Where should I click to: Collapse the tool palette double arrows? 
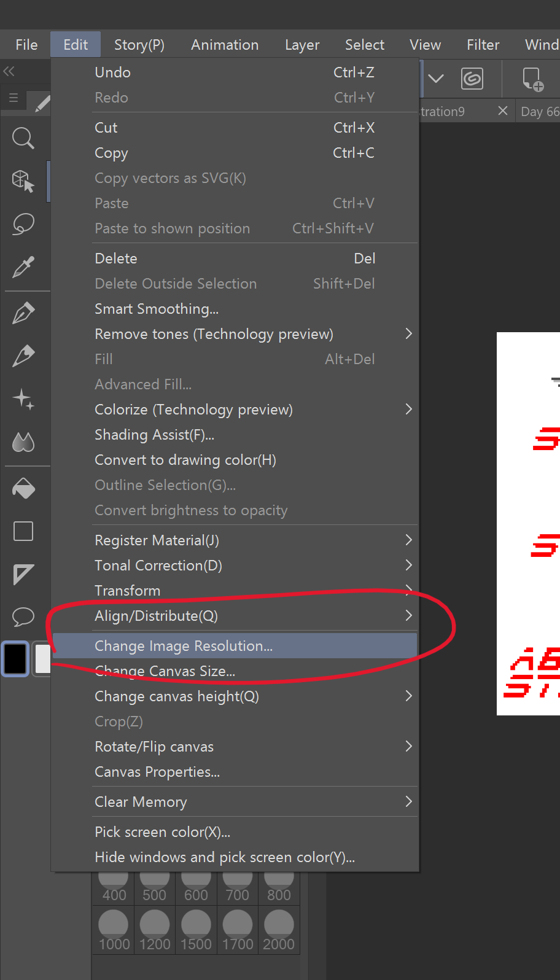point(9,71)
